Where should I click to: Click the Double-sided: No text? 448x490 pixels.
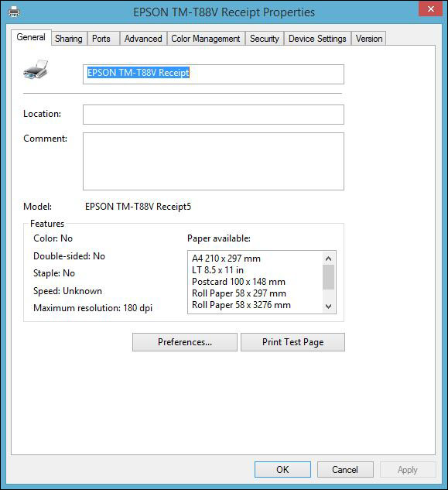click(x=69, y=256)
